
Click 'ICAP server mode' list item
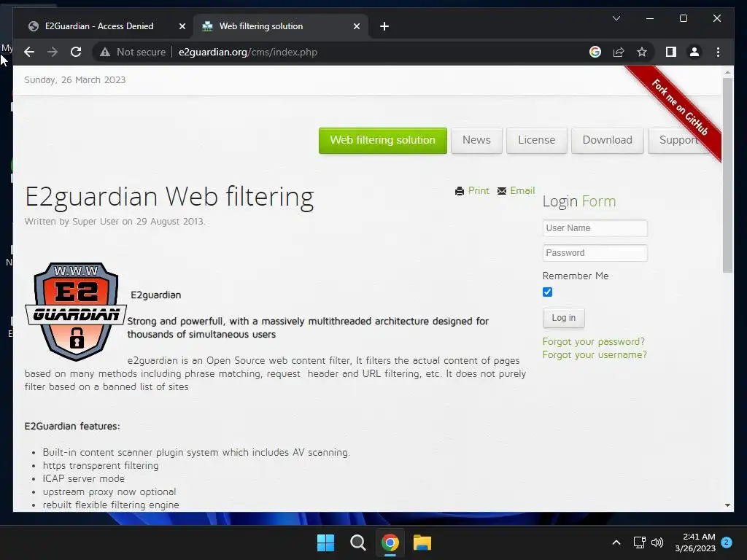[83, 478]
